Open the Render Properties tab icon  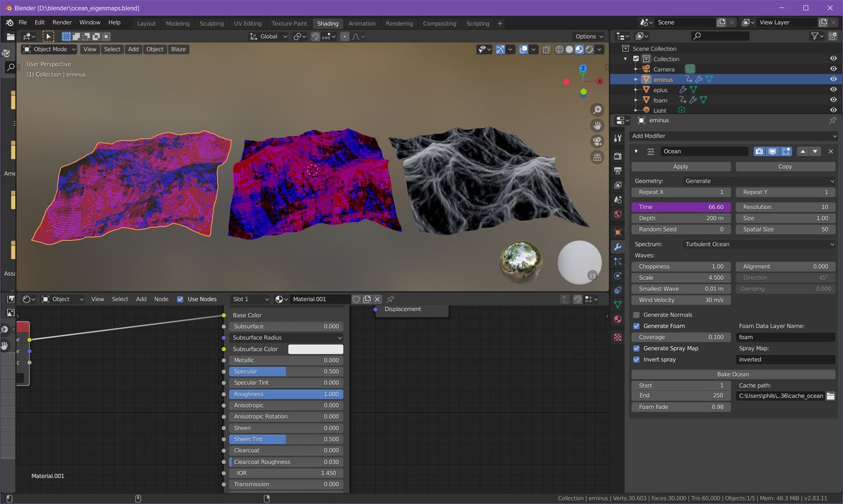pyautogui.click(x=617, y=154)
